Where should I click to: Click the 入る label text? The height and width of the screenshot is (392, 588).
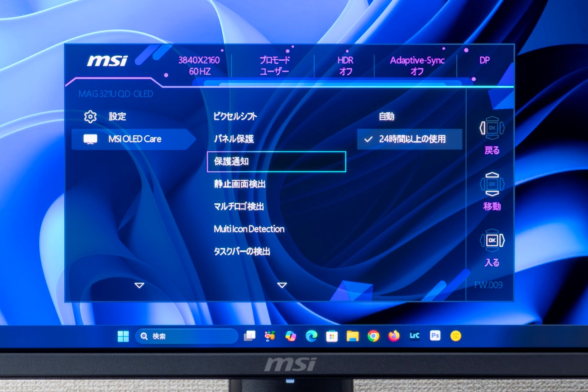[x=492, y=263]
